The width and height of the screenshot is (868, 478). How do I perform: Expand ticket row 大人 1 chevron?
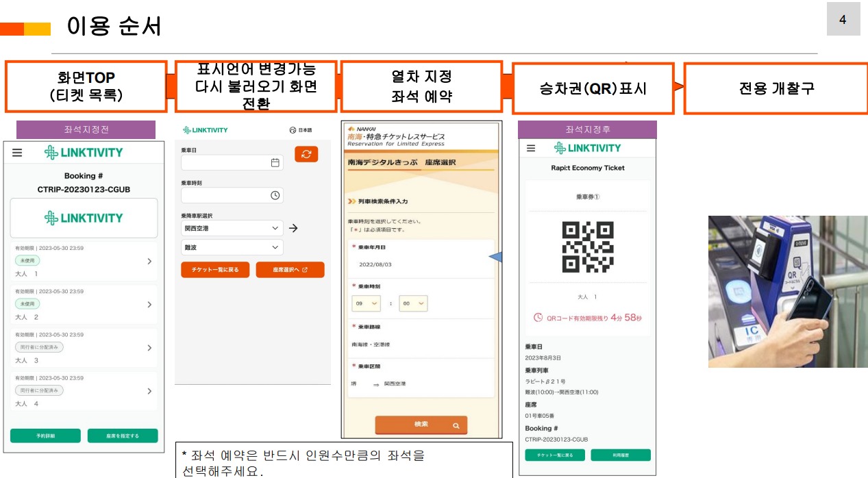pos(149,261)
